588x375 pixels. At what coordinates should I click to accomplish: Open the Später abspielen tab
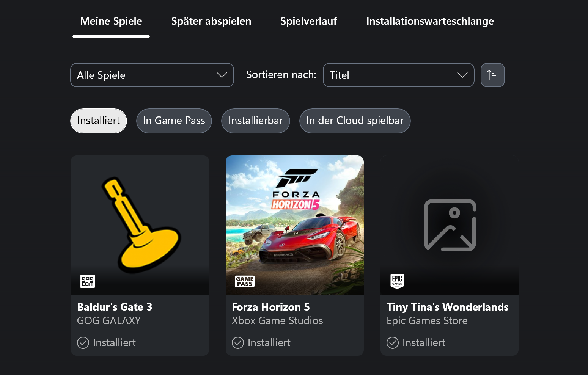coord(211,21)
